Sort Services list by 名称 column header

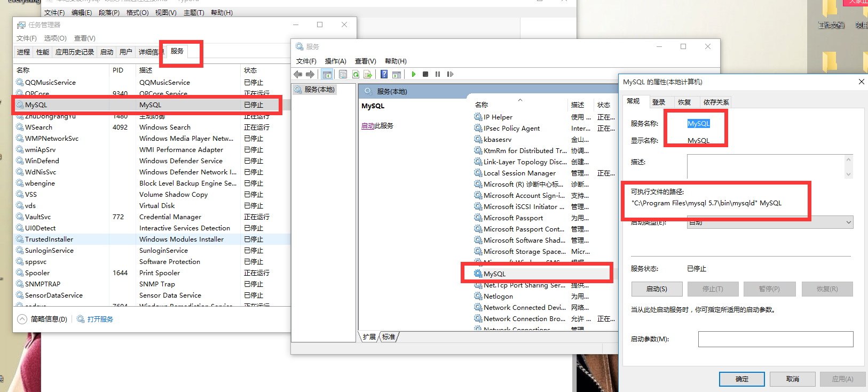[x=482, y=105]
